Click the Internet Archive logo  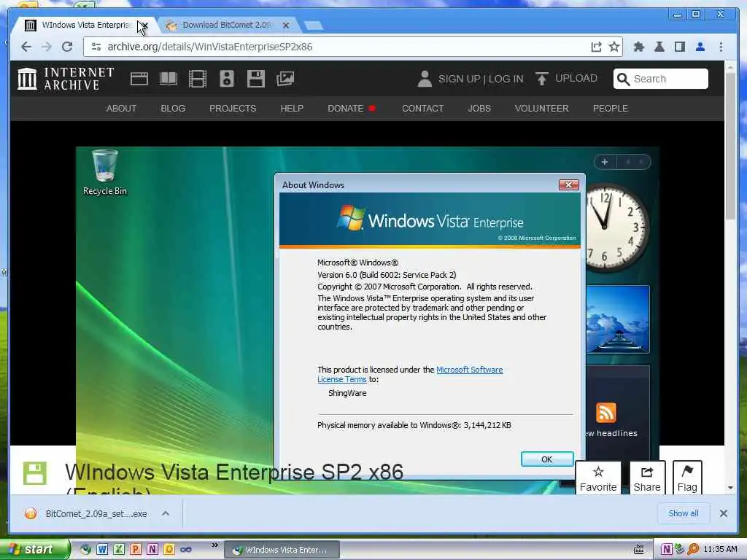click(66, 79)
